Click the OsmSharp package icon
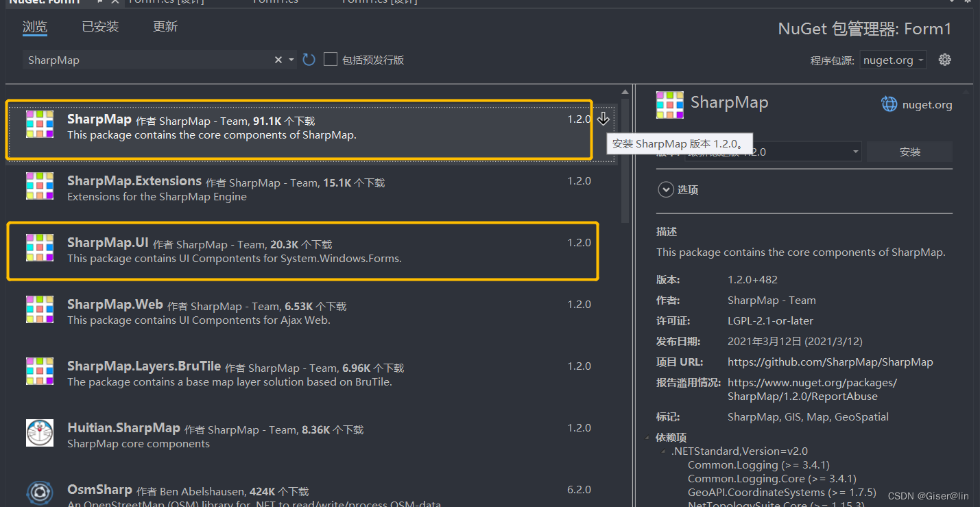The image size is (980, 507). coord(39,493)
